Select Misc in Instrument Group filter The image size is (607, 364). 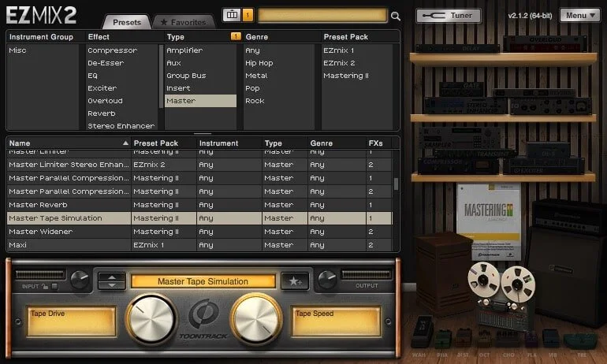pyautogui.click(x=43, y=50)
